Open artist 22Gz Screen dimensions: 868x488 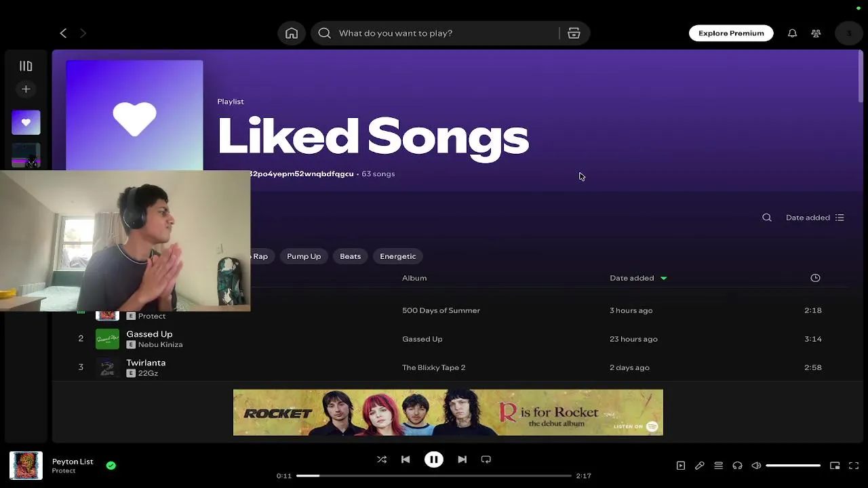[x=148, y=373]
